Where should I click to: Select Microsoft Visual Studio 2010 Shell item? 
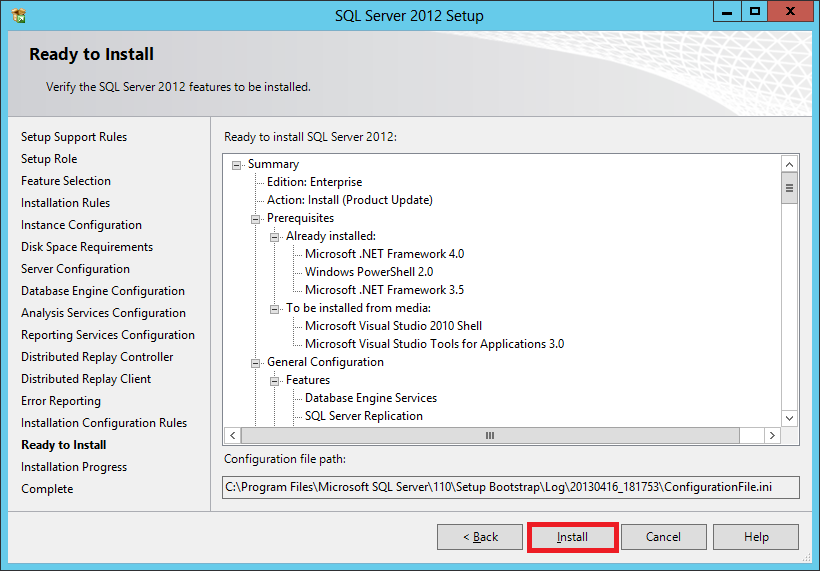point(393,326)
